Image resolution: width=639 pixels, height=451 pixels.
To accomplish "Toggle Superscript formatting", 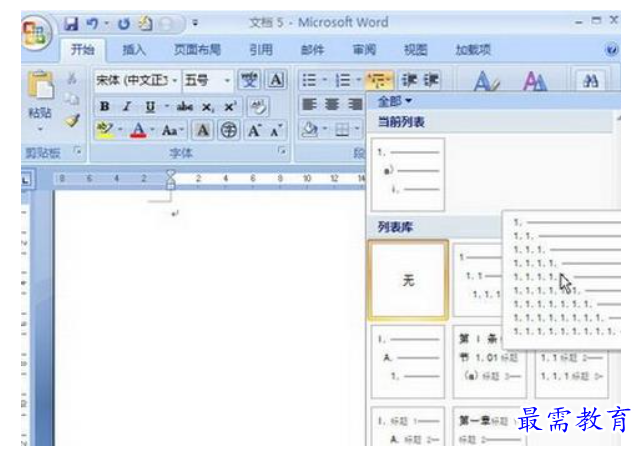I will click(x=230, y=107).
